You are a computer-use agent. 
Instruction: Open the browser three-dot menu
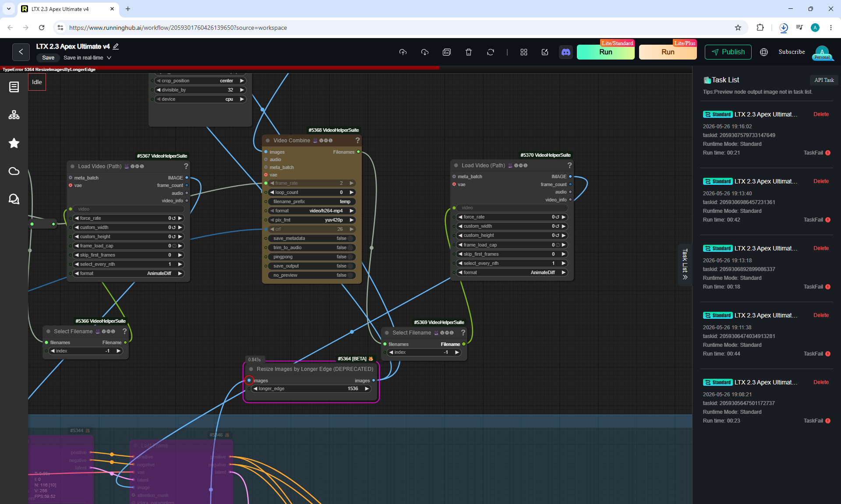click(x=831, y=28)
